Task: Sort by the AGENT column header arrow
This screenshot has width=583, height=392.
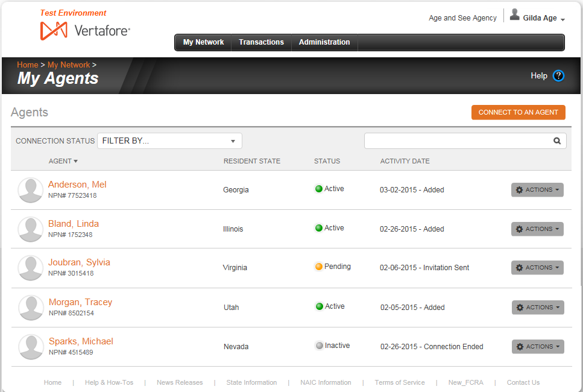Action: (x=75, y=161)
